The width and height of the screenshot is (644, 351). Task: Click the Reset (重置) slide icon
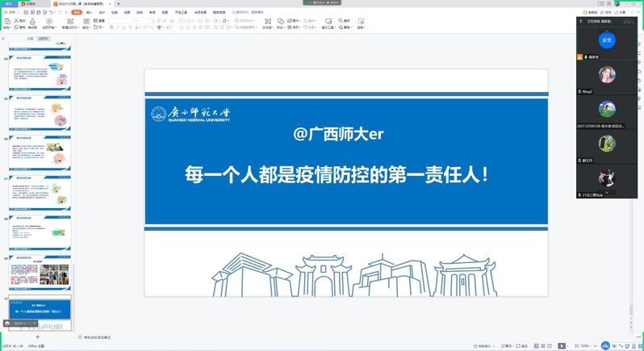click(x=96, y=20)
